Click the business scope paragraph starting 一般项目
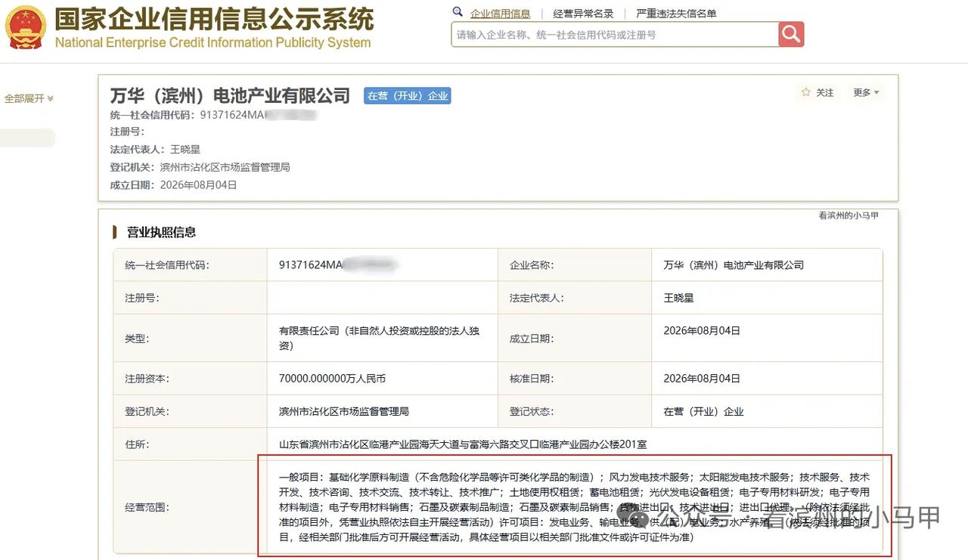The width and height of the screenshot is (968, 560). (575, 507)
